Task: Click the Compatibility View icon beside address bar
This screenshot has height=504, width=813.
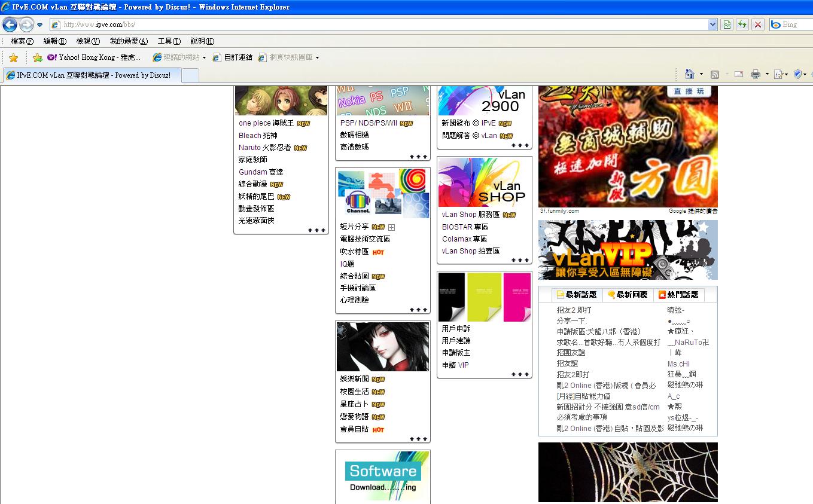Action: point(727,25)
